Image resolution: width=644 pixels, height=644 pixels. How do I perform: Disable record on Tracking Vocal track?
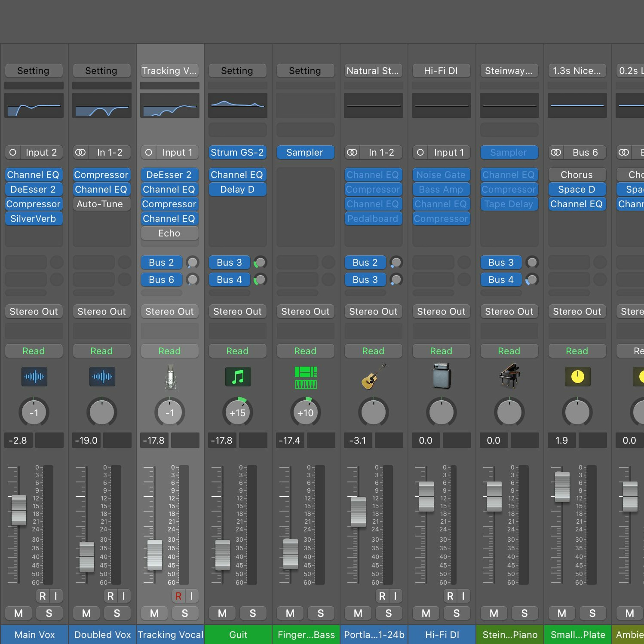point(178,596)
